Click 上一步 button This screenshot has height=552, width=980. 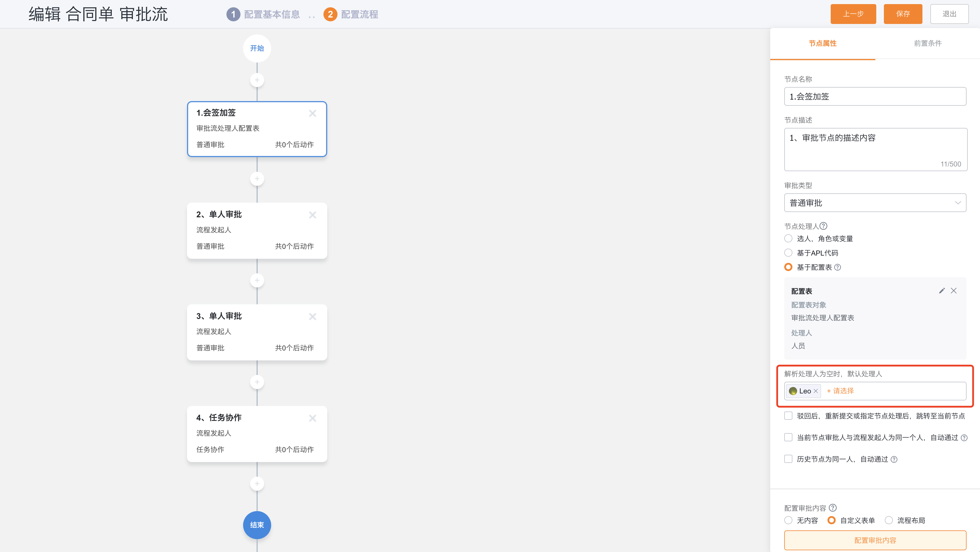pos(853,14)
